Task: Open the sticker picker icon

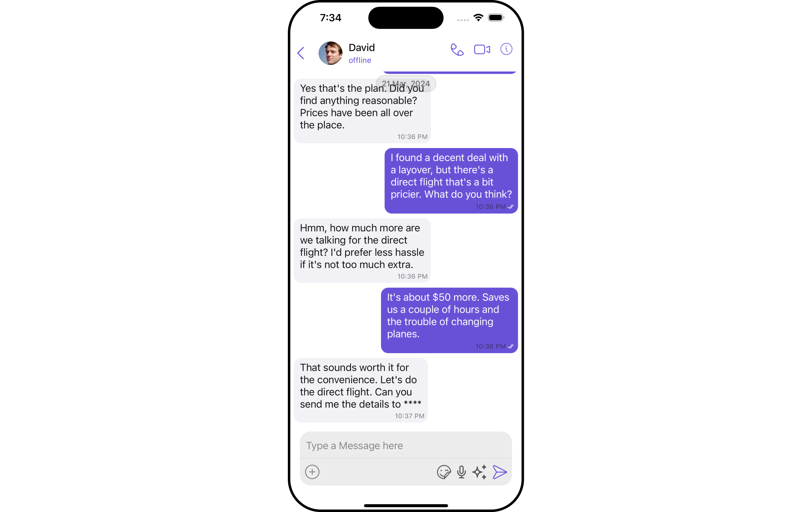Action: coord(444,472)
